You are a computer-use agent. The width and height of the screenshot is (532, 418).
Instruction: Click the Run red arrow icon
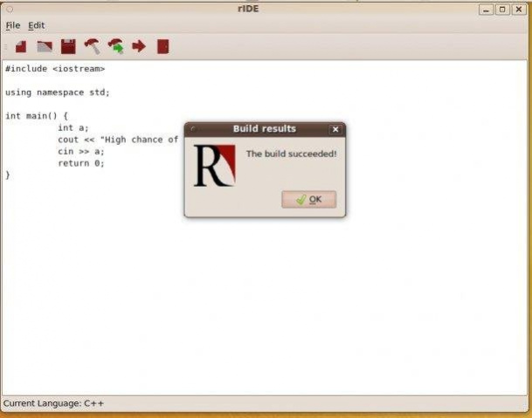139,46
